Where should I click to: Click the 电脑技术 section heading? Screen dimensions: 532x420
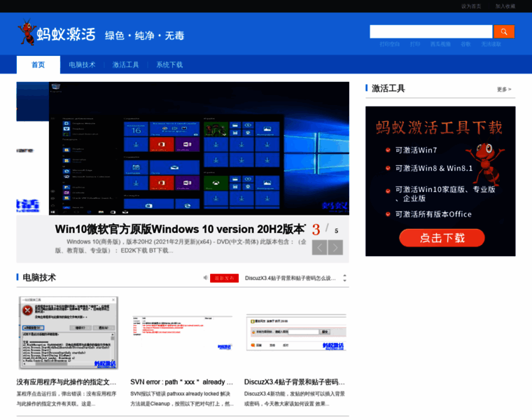[x=39, y=277]
